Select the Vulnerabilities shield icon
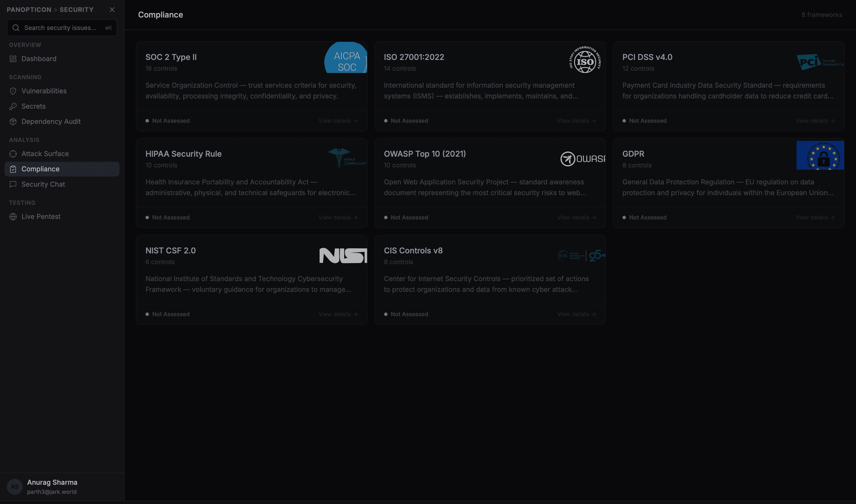This screenshot has width=856, height=504. pyautogui.click(x=13, y=91)
